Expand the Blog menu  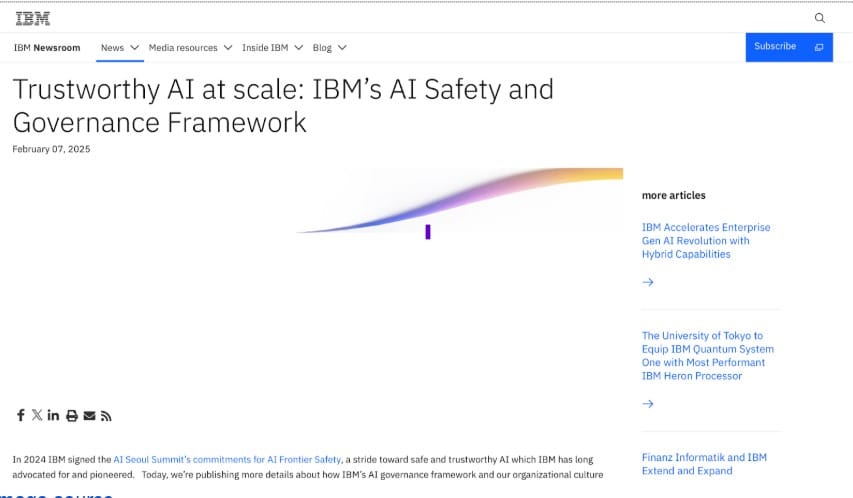329,47
